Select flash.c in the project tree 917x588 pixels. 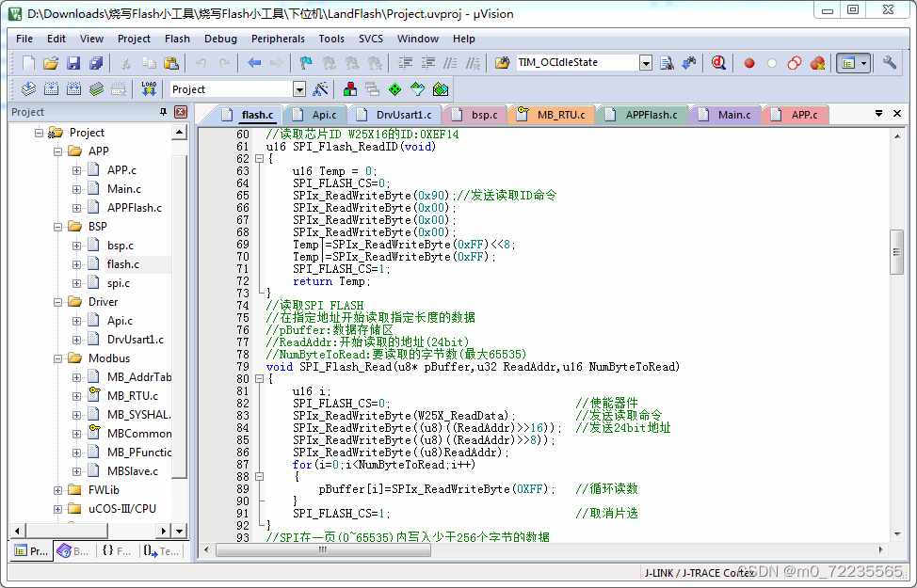[x=122, y=264]
